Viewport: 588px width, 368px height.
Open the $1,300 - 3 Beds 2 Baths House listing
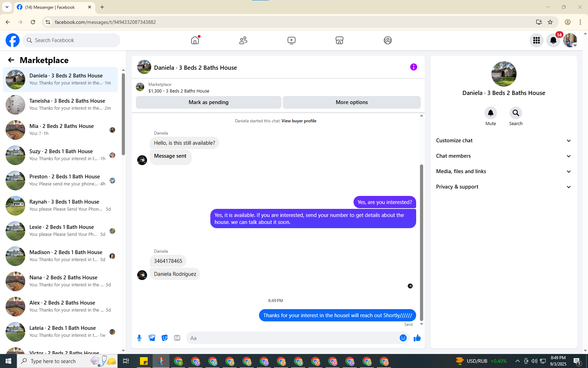click(179, 91)
